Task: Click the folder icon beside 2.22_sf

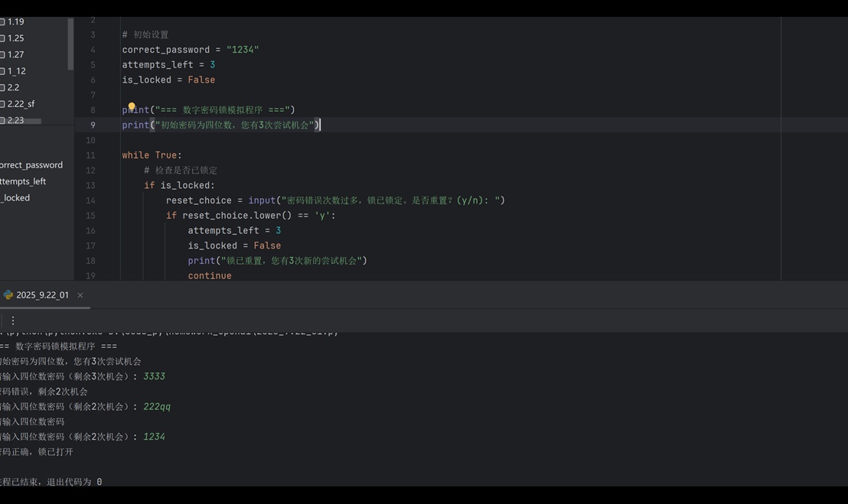Action: [x=2, y=104]
